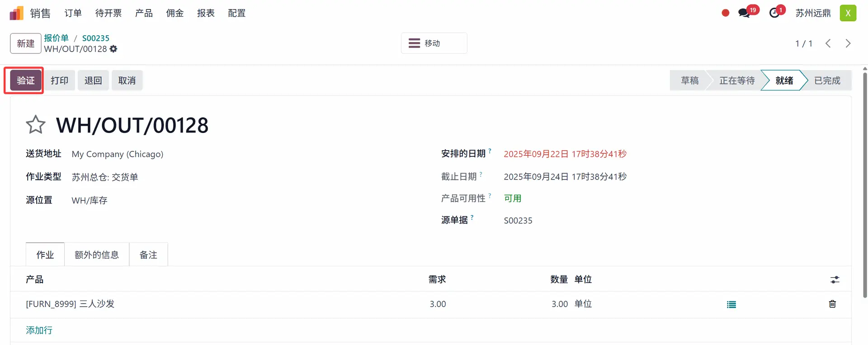Click the green user avatar icon
The image size is (868, 345).
[848, 13]
